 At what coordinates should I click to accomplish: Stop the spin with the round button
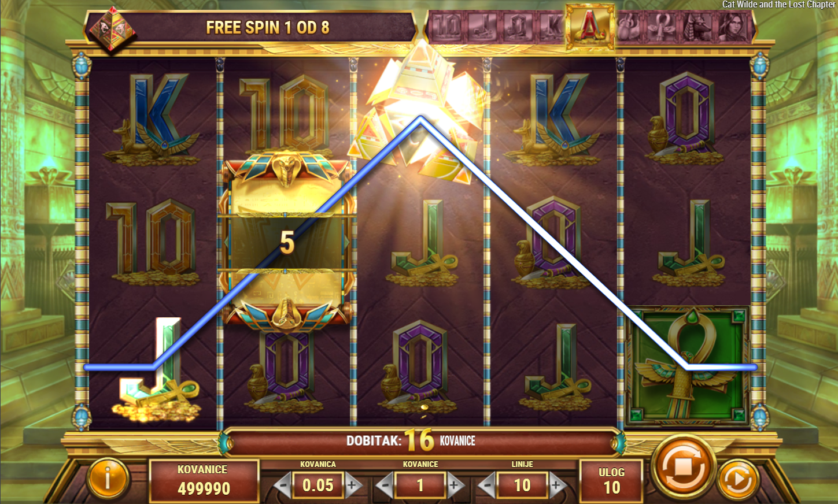[x=683, y=466]
